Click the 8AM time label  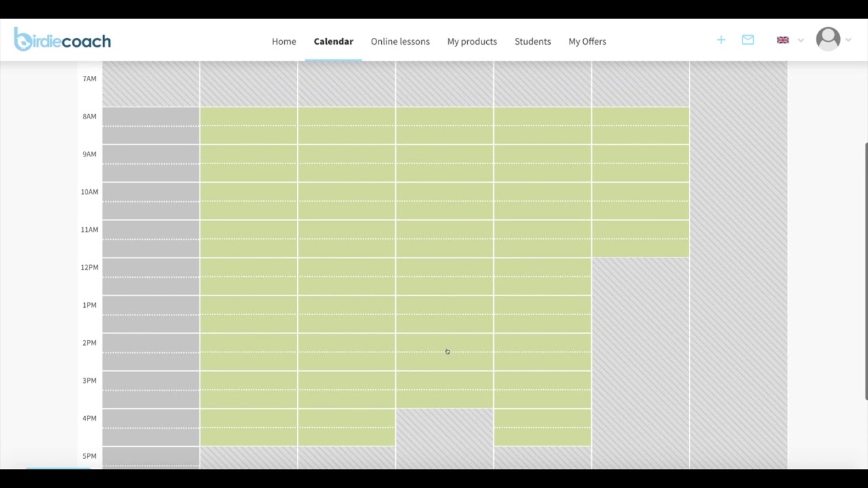90,117
